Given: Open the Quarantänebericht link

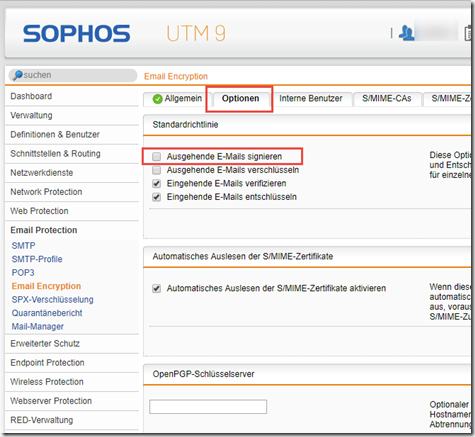Looking at the screenshot, I should click(47, 313).
